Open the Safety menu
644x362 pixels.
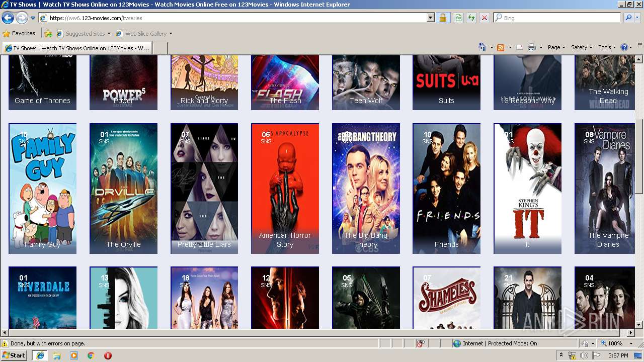(x=582, y=47)
